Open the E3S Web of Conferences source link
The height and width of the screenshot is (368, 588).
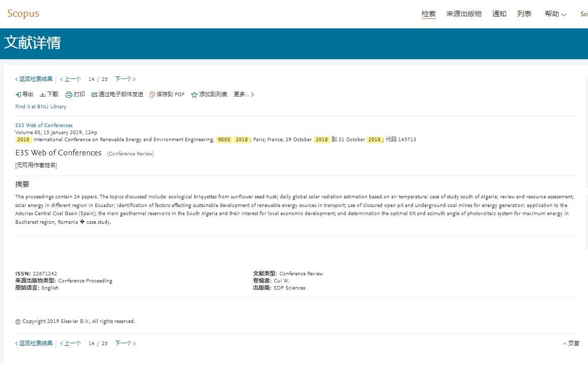point(44,126)
